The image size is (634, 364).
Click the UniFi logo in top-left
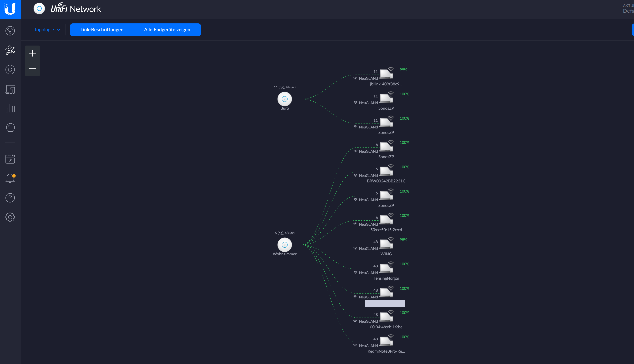click(x=10, y=9)
